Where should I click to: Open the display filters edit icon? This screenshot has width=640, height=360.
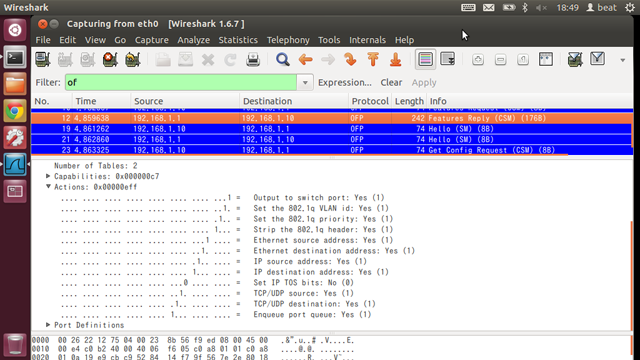click(x=598, y=59)
